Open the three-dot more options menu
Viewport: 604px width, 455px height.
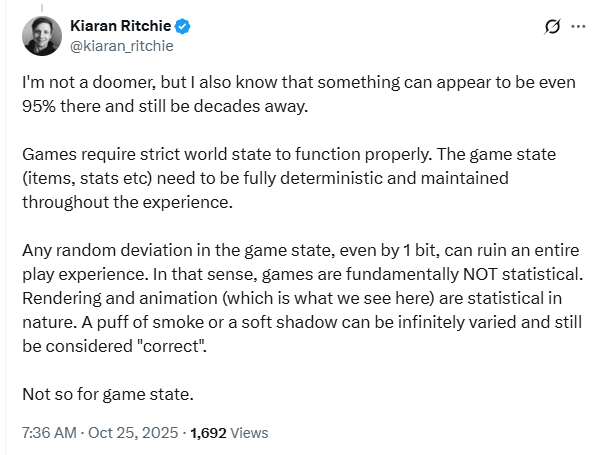[578, 27]
